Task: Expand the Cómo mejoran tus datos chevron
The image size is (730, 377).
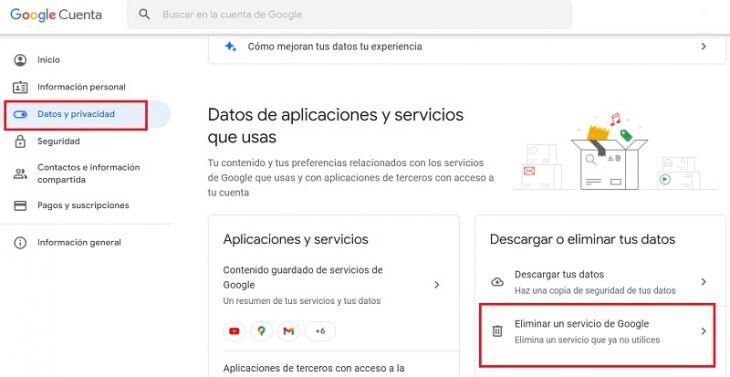Action: pyautogui.click(x=703, y=47)
